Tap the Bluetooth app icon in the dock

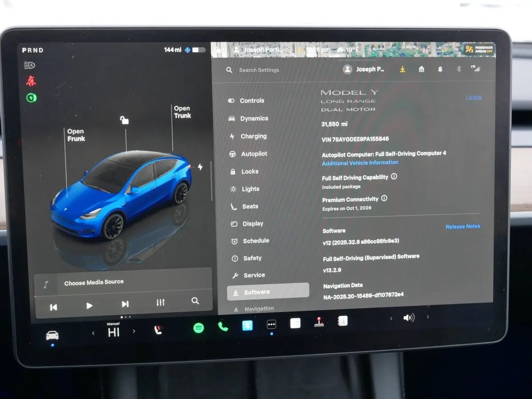click(x=247, y=325)
